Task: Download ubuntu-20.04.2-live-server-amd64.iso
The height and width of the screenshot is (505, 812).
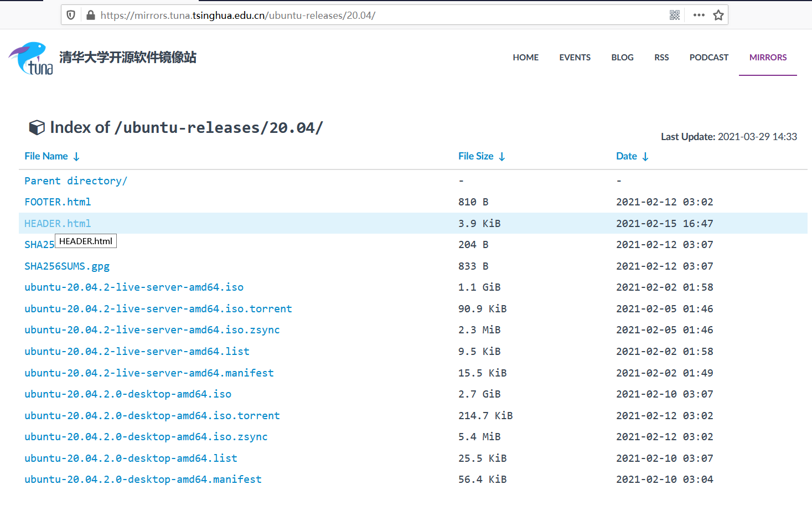Action: (x=134, y=287)
